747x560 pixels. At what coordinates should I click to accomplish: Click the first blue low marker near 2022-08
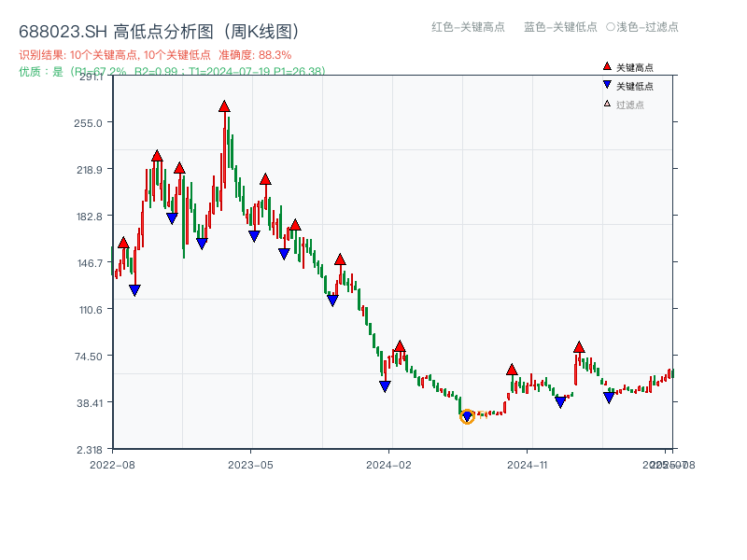coord(134,289)
